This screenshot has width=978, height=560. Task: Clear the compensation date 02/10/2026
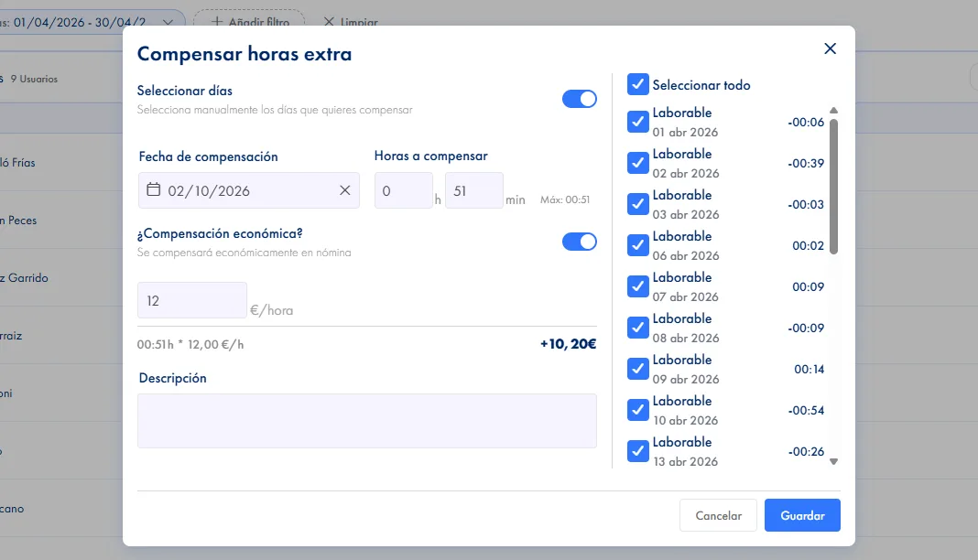click(345, 190)
